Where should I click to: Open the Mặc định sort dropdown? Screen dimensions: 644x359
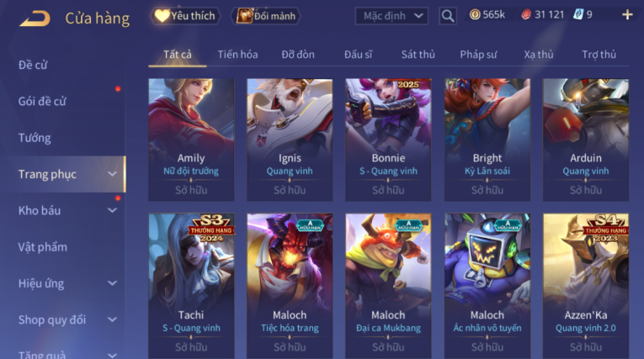pyautogui.click(x=391, y=16)
